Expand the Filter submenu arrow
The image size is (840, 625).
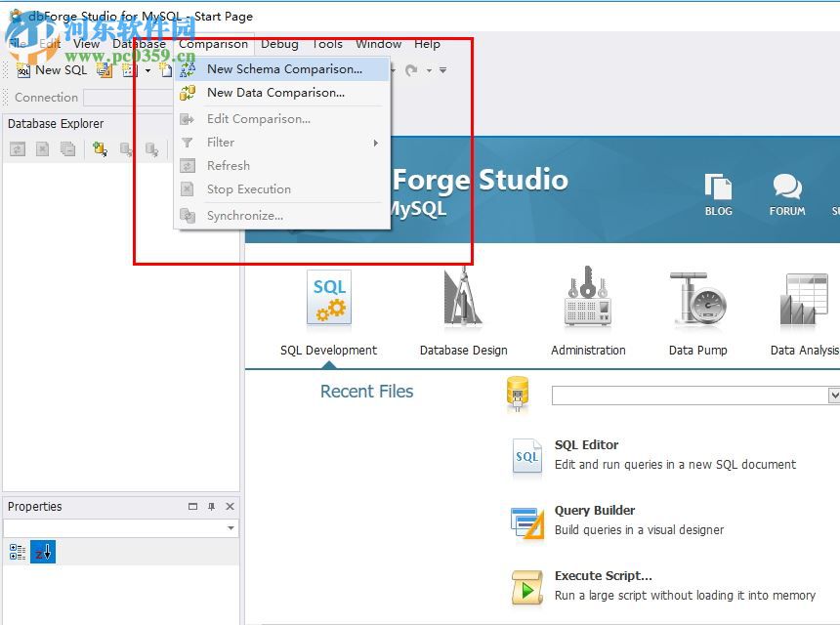coord(378,142)
